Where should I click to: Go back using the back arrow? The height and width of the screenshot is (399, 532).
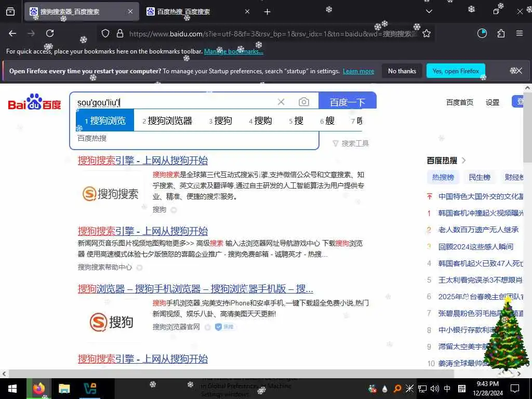(12, 33)
